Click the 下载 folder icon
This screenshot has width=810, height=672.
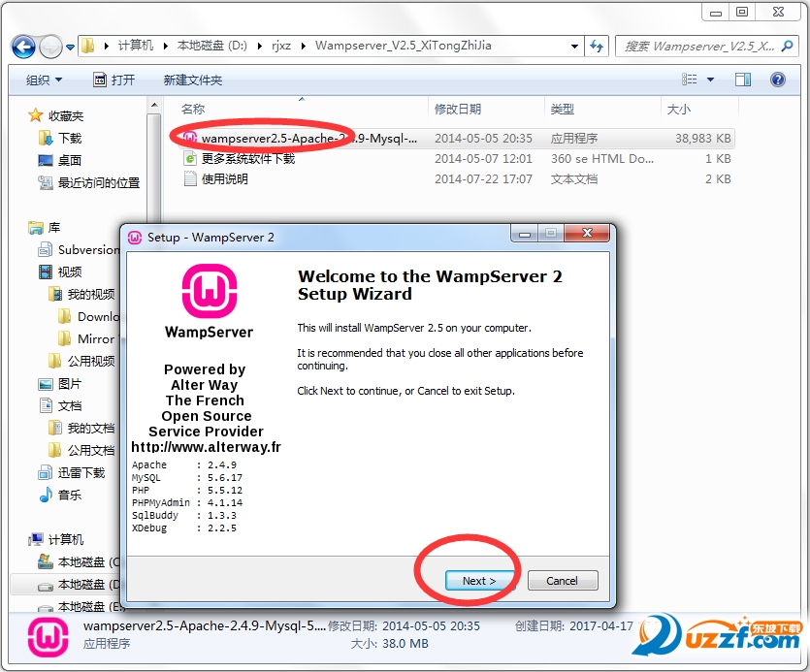[46, 138]
